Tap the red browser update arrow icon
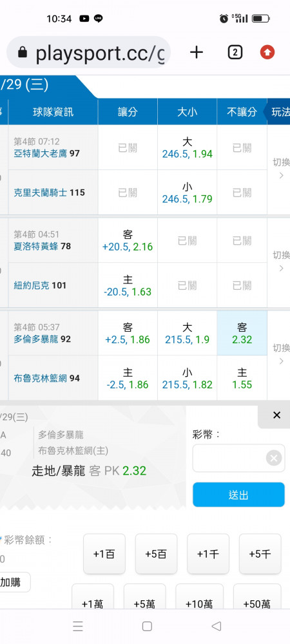 267,53
